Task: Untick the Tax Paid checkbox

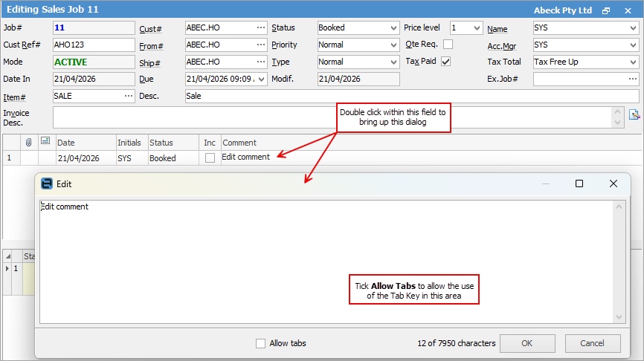Action: pyautogui.click(x=445, y=61)
